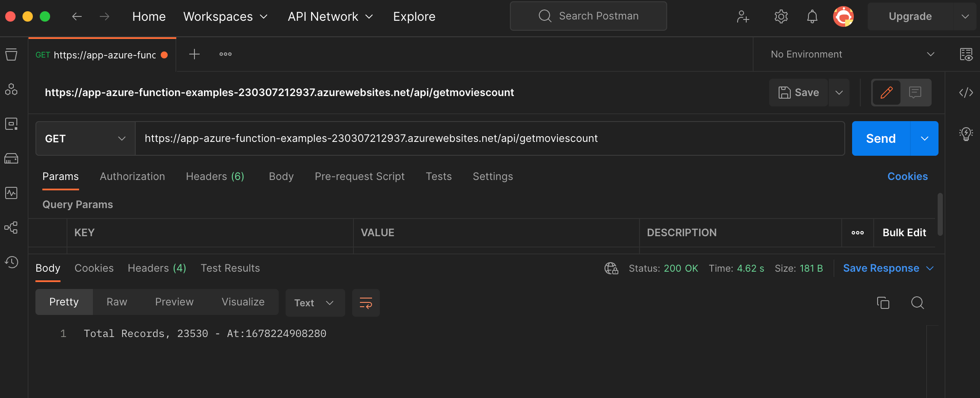
Task: Open Bulk Edit for query params
Action: (903, 232)
